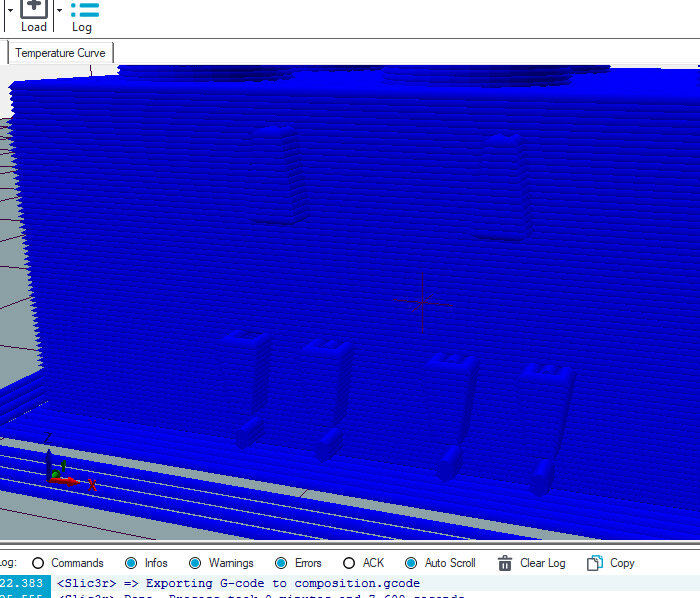Image resolution: width=700 pixels, height=598 pixels.
Task: Enable the Commands log filter
Action: point(68,563)
